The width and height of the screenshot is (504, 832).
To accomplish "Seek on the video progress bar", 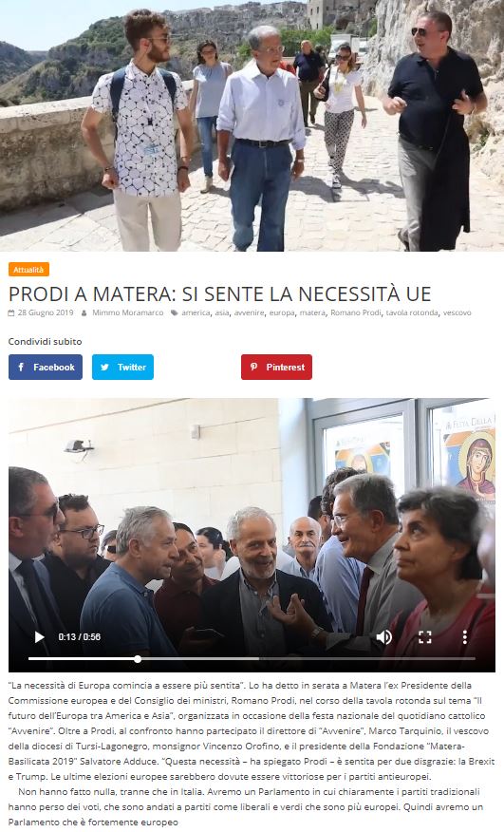I will coord(252,659).
